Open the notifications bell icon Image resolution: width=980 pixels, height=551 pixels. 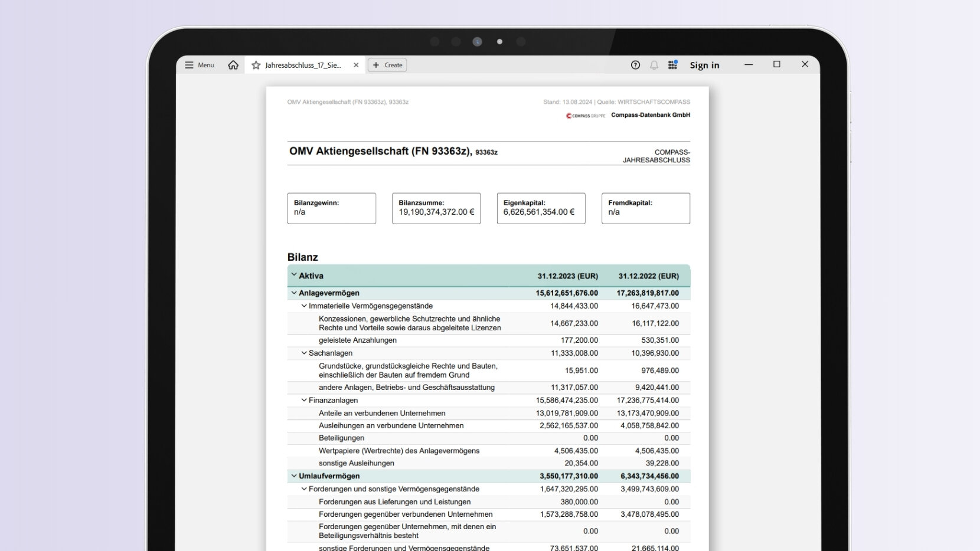(x=654, y=65)
